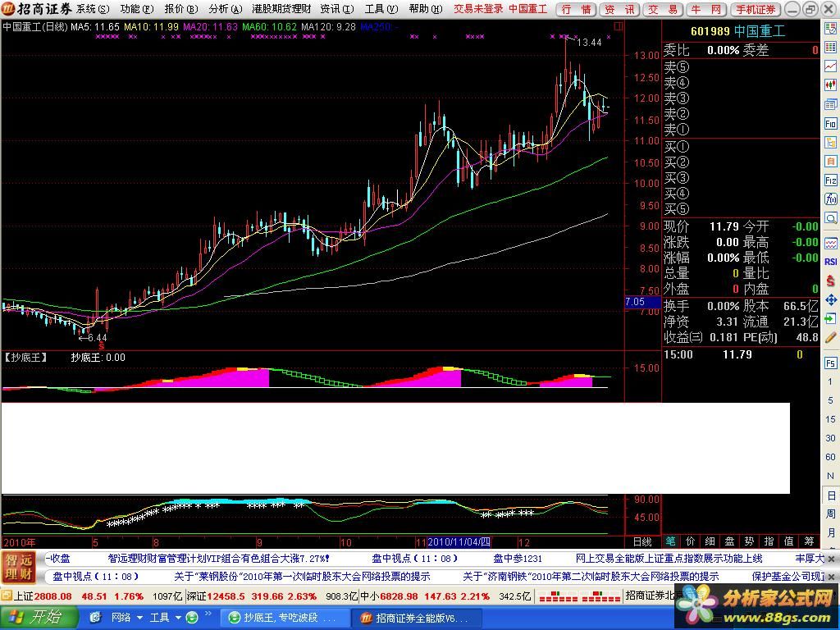Click the 手机证券 button

point(756,9)
